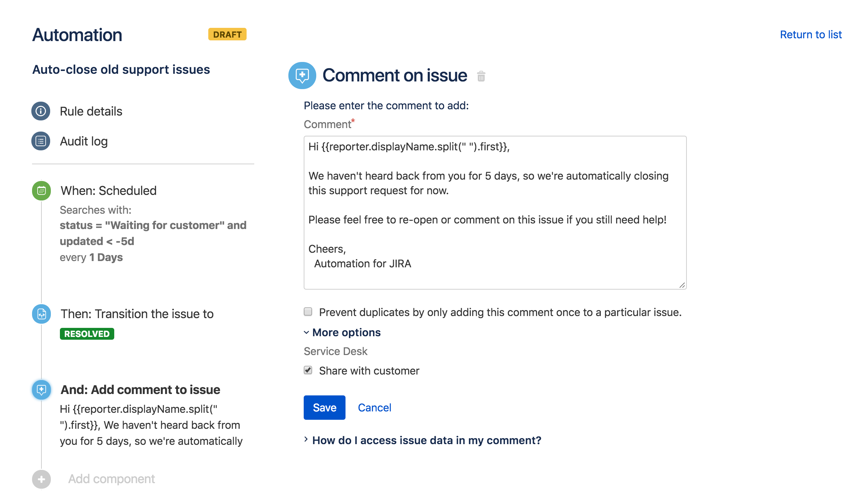Collapse the More options section

click(x=342, y=332)
